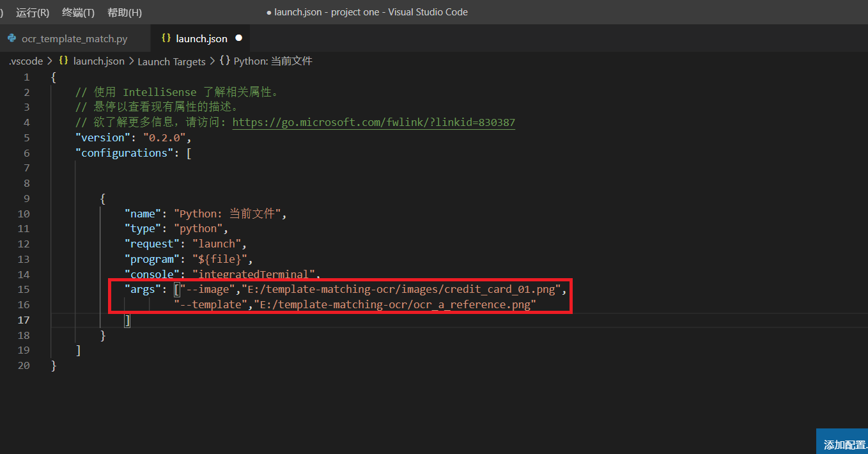
Task: Click the Python icon on ocr_template_match.py tab
Action: click(11, 38)
